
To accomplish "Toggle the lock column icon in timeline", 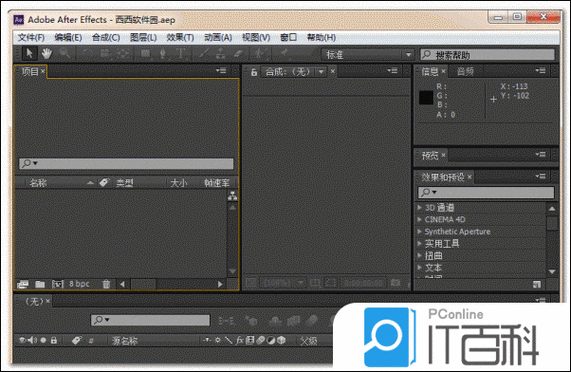I will (x=54, y=340).
